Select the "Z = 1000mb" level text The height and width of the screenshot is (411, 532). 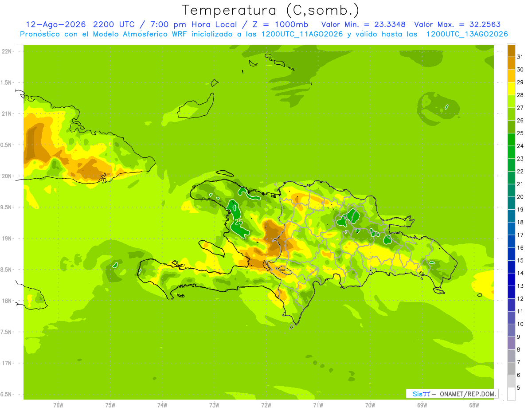click(x=281, y=24)
